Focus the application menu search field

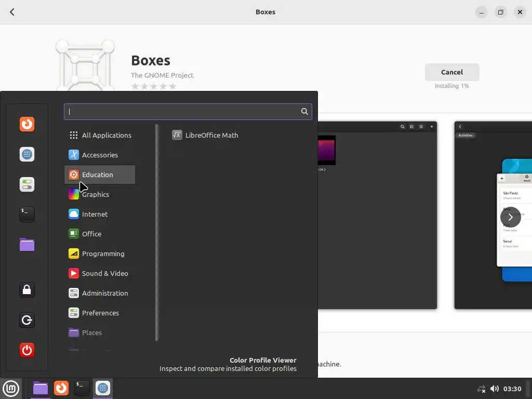pyautogui.click(x=188, y=112)
